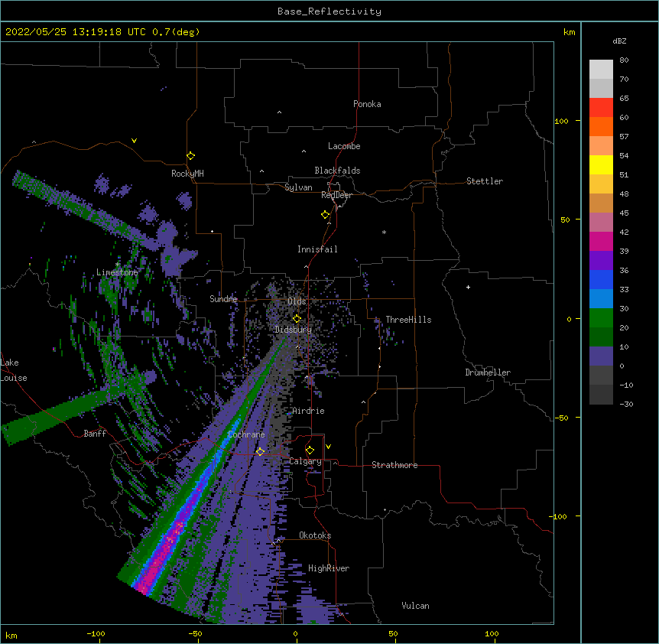Screen dimensions: 659x644
Task: Pick the light orange 57 dBZ legend swatch
Action: point(601,146)
